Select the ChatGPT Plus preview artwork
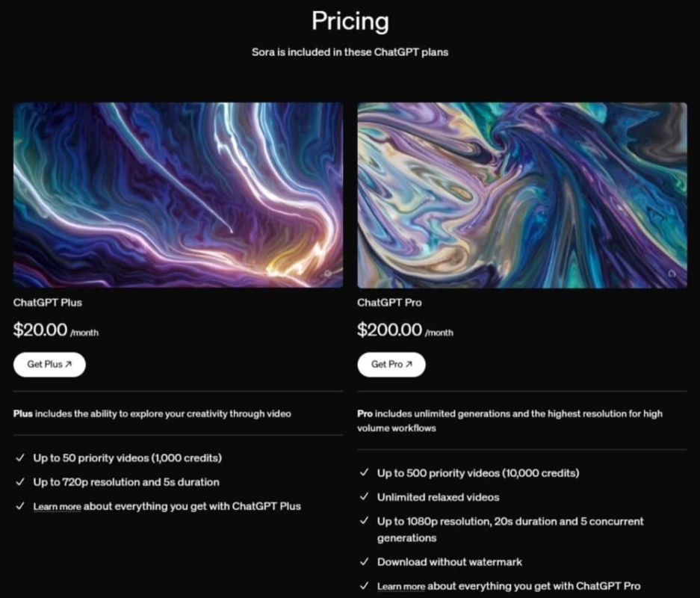 tap(178, 195)
